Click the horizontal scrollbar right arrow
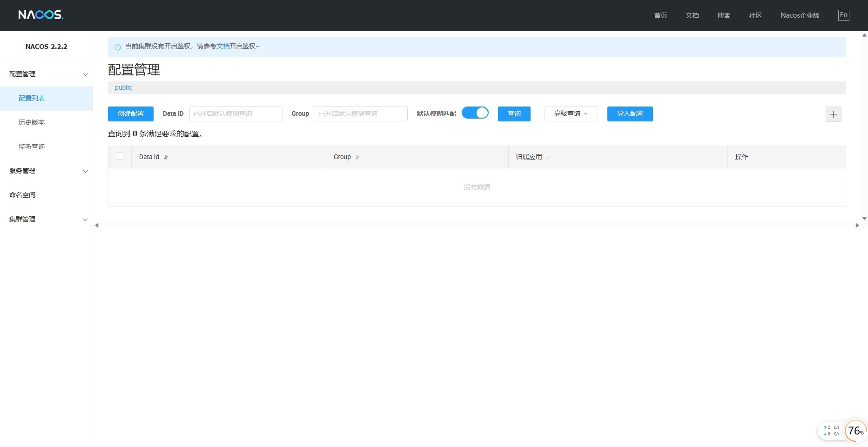Viewport: 868px width, 447px height. pyautogui.click(x=857, y=226)
